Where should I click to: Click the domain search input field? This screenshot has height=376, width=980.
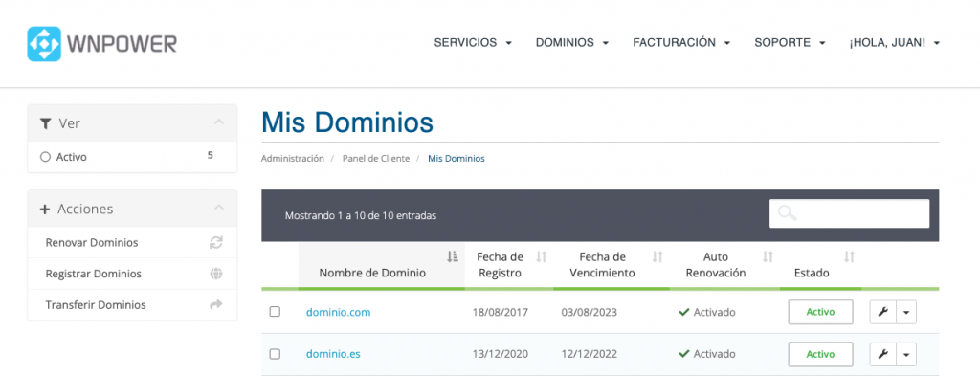[850, 213]
